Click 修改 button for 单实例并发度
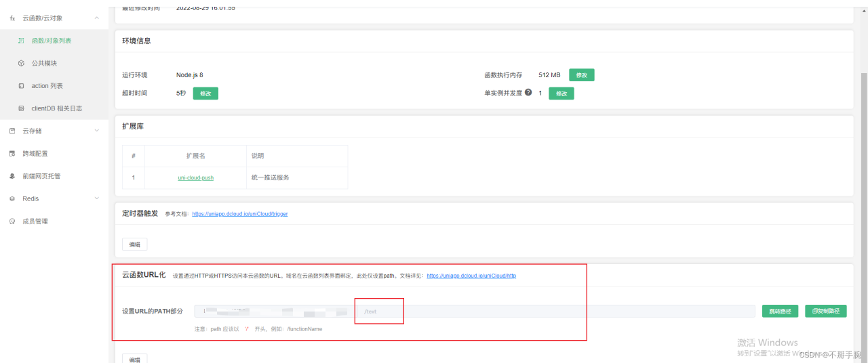This screenshot has width=868, height=363. (x=561, y=93)
